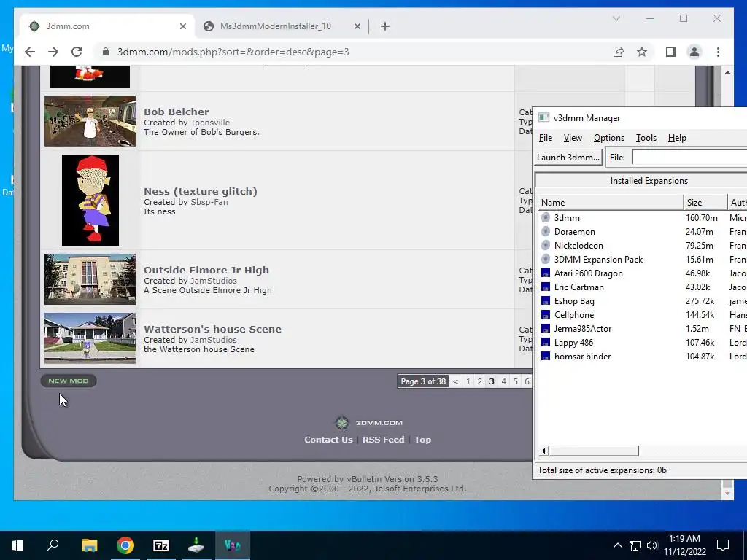The image size is (747, 560).
Task: View creator Toonsville profile
Action: pyautogui.click(x=209, y=122)
